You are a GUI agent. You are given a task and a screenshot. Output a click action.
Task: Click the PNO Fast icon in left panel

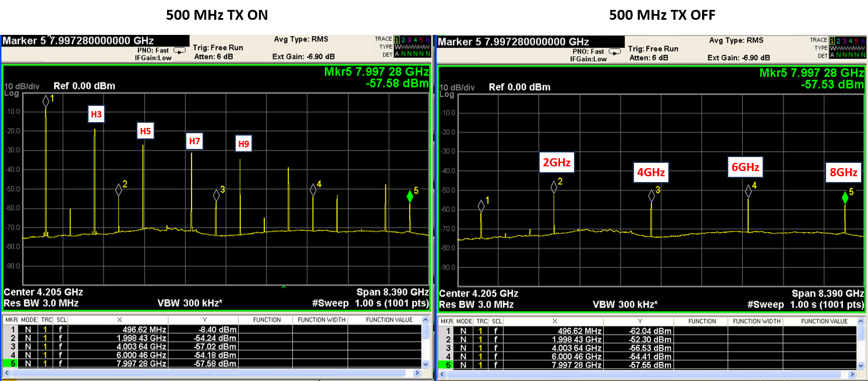click(x=180, y=51)
